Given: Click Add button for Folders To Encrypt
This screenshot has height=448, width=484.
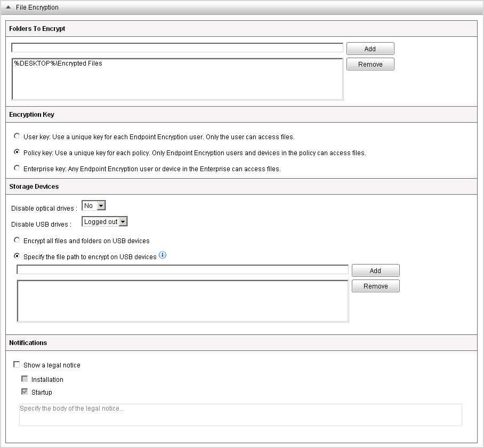Looking at the screenshot, I should (370, 49).
